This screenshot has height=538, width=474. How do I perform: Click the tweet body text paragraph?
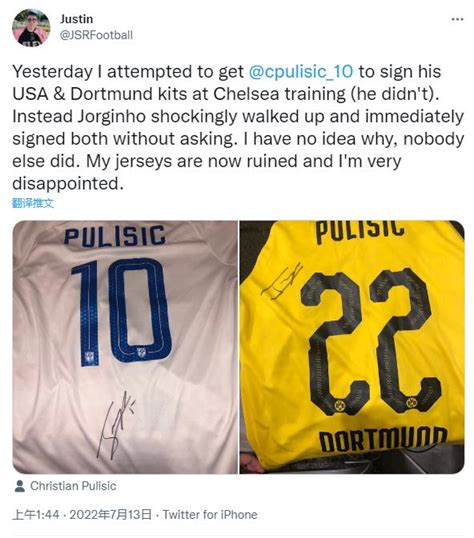tap(238, 127)
